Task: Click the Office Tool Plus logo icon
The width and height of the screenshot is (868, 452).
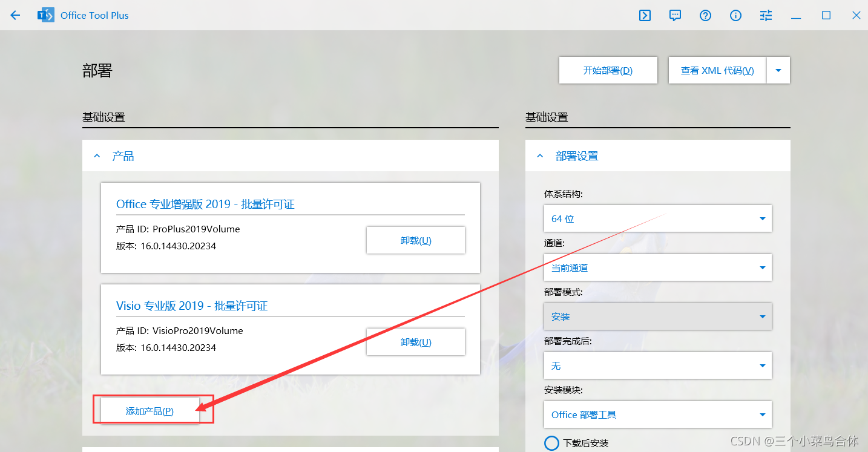Action: coord(45,15)
